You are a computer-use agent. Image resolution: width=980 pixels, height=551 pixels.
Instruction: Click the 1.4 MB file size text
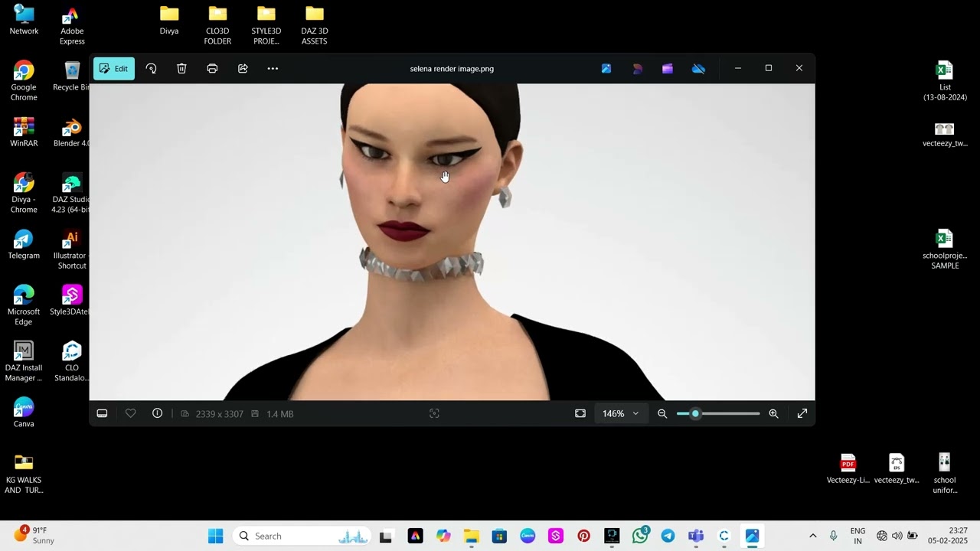click(x=279, y=414)
